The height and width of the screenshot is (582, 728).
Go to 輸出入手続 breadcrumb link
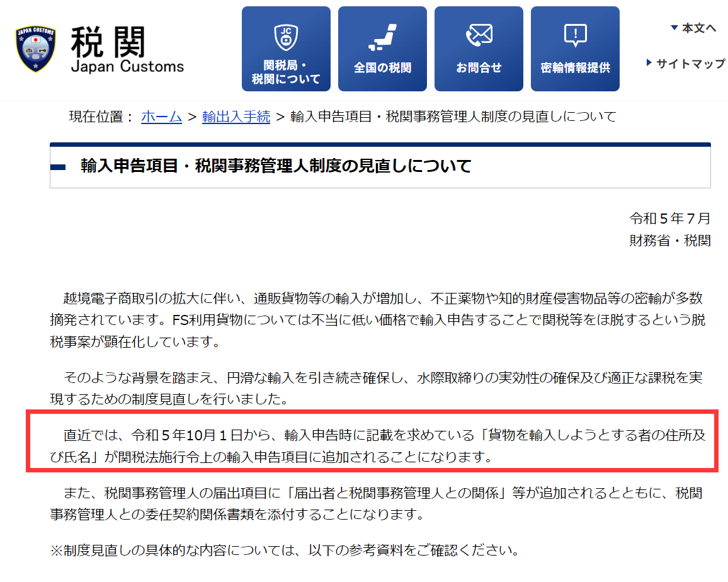236,117
